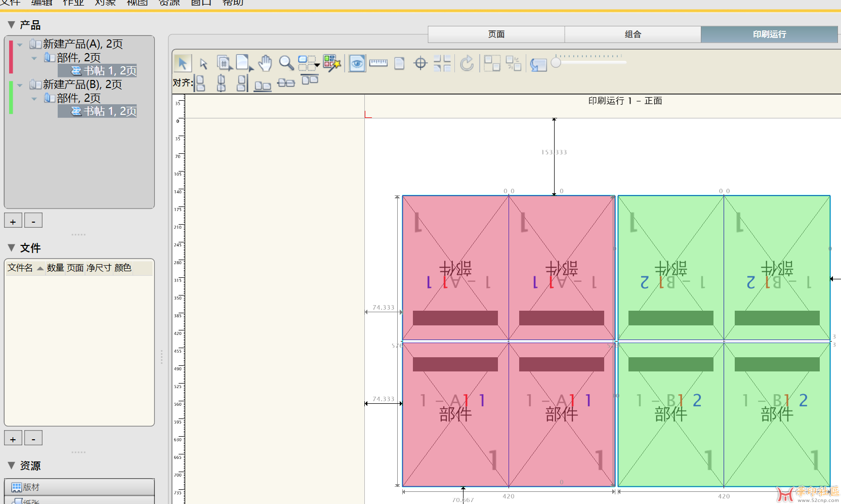Switch to the 组合 tab
Viewport: 841px width, 504px height.
[x=633, y=34]
